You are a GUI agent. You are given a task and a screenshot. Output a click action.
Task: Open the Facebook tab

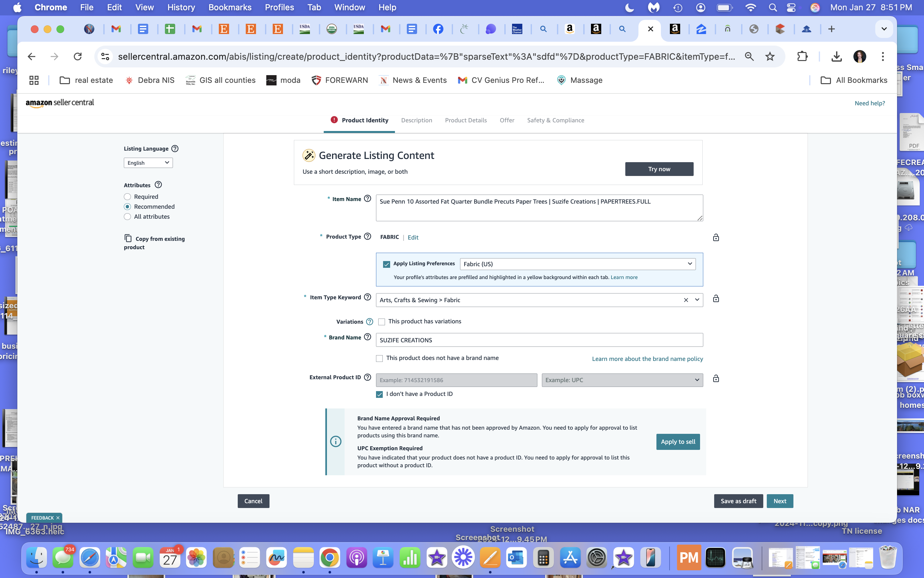click(438, 29)
